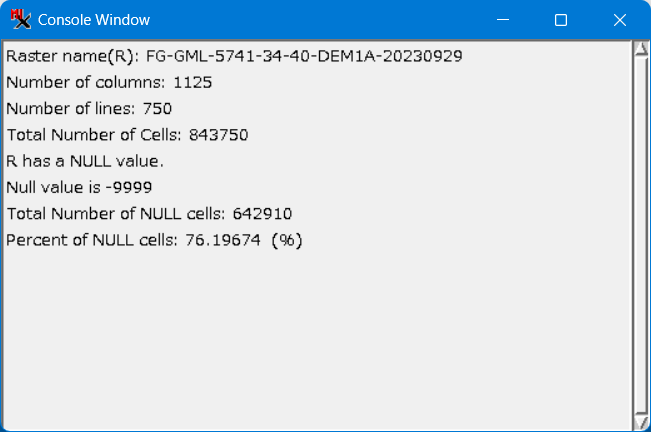Screen dimensions: 651x432
Task: Click the columns value 1125
Action: [x=192, y=82]
